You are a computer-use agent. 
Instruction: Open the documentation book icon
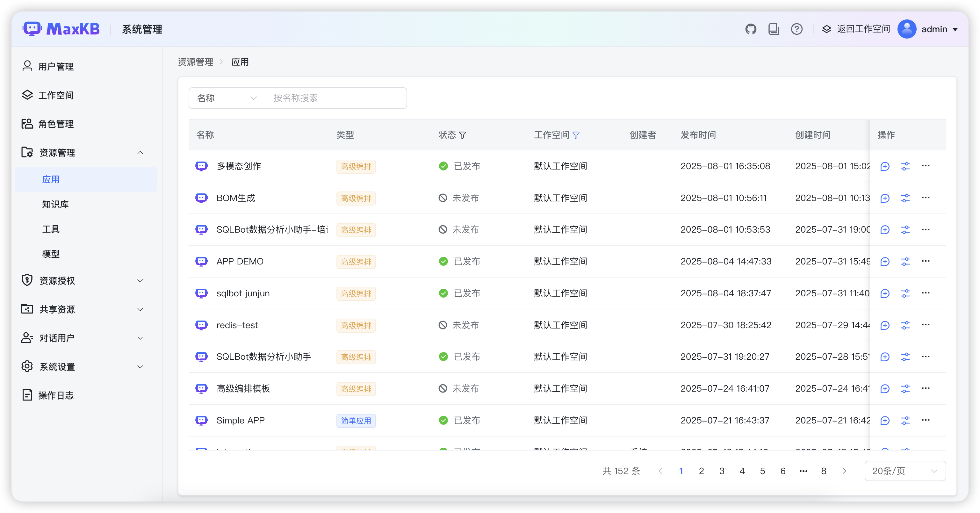tap(774, 29)
